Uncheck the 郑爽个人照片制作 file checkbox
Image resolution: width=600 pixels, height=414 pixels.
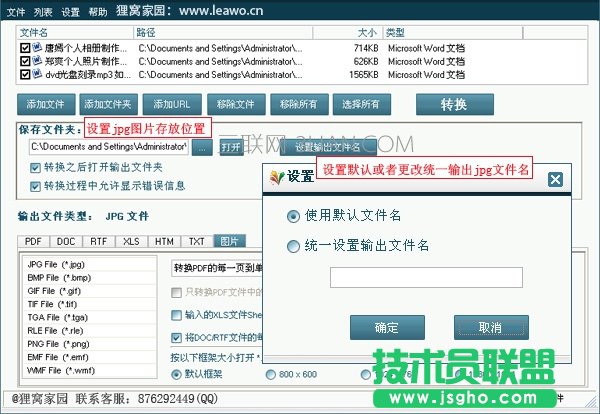click(25, 61)
